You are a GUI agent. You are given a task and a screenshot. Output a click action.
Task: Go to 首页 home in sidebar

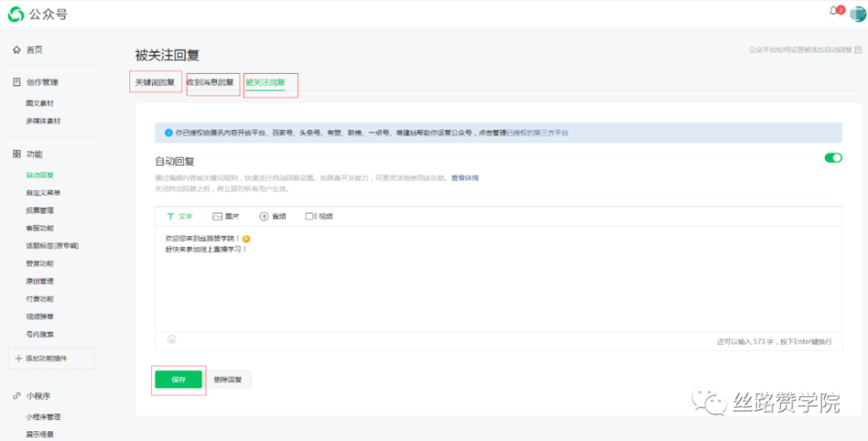click(28, 49)
